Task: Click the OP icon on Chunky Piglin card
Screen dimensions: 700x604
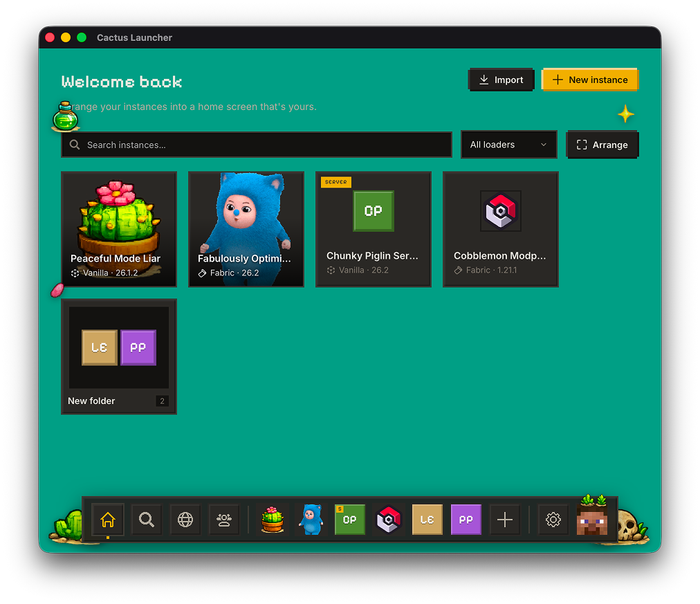Action: click(374, 211)
